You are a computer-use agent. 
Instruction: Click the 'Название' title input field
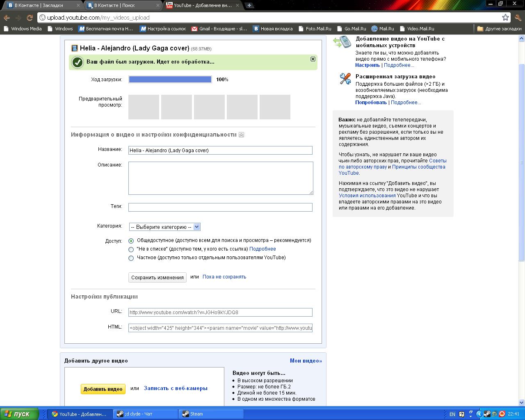pos(220,151)
